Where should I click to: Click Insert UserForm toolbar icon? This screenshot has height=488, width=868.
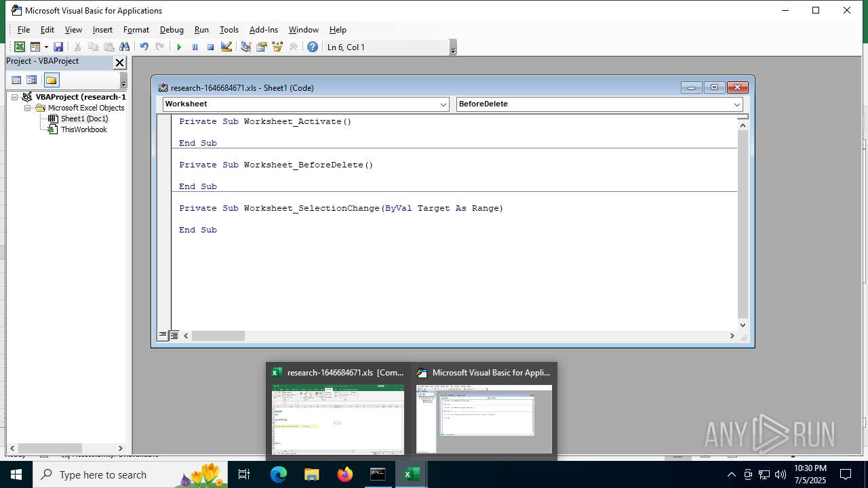coord(35,47)
